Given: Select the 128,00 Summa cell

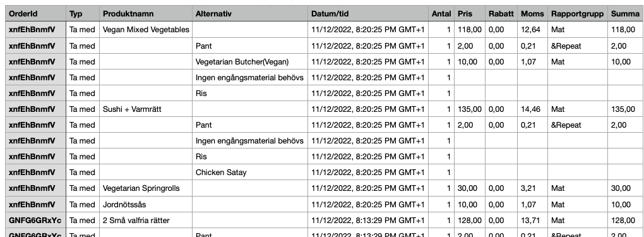Looking at the screenshot, I should 626,221.
